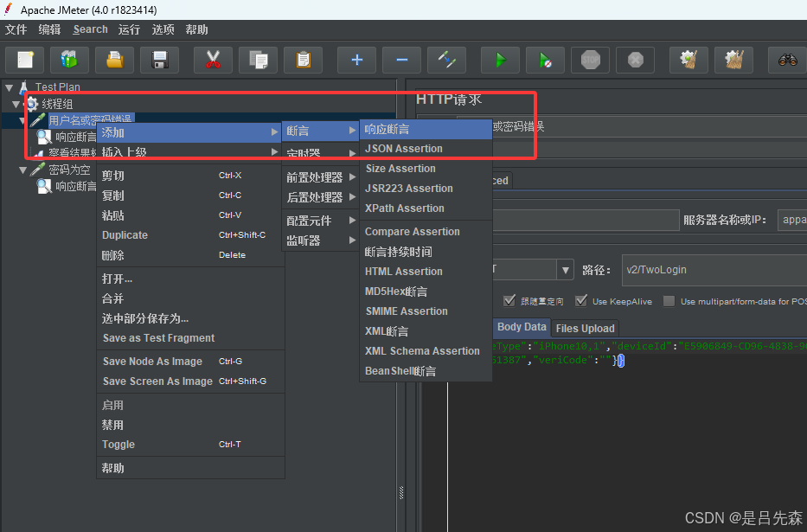The image size is (807, 532).
Task: Save the test plan with floppy icon
Action: (159, 60)
